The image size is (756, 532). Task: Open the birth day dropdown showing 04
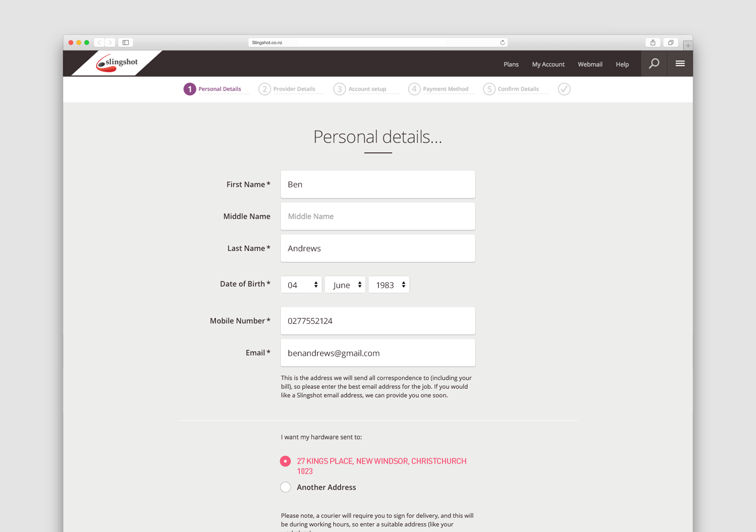[301, 285]
